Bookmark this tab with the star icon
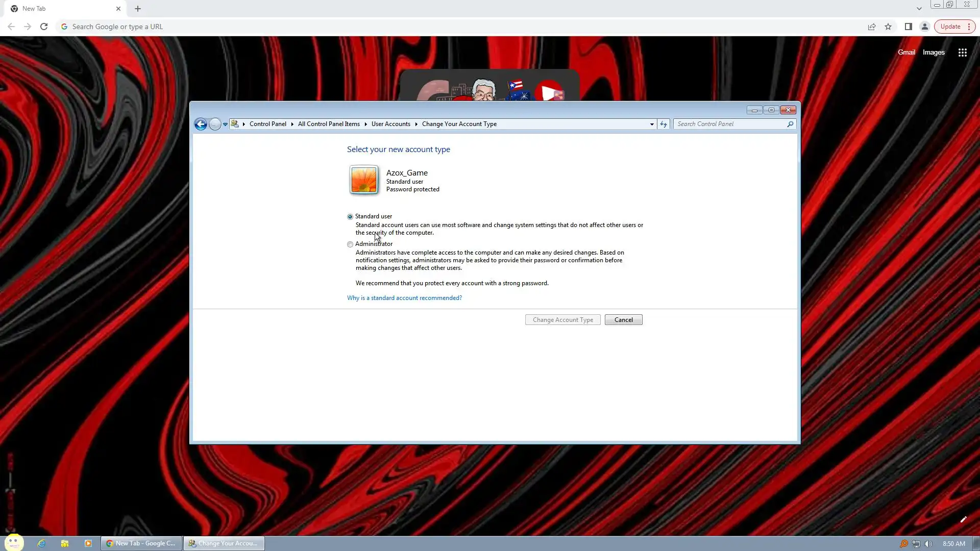Image resolution: width=980 pixels, height=551 pixels. (x=888, y=27)
